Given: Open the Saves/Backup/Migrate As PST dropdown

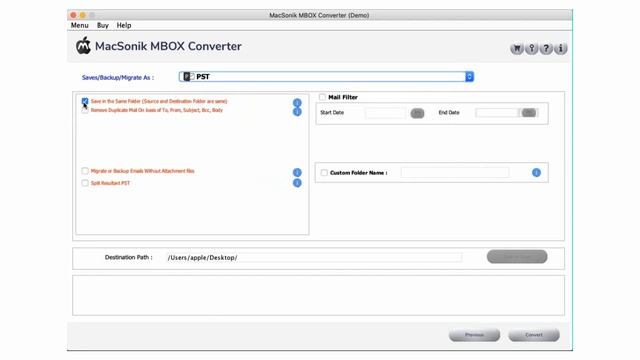Looking at the screenshot, I should [x=326, y=77].
